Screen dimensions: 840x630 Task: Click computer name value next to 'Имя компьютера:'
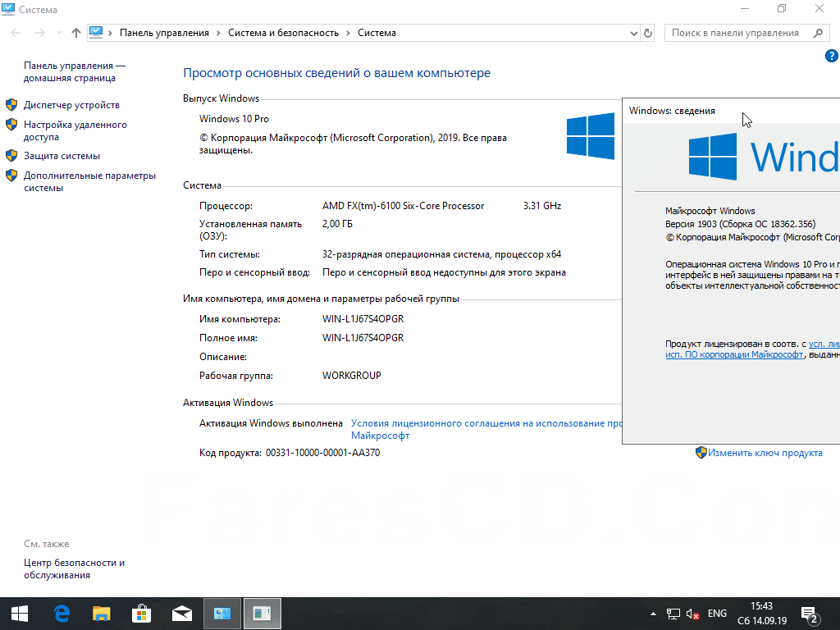(363, 319)
